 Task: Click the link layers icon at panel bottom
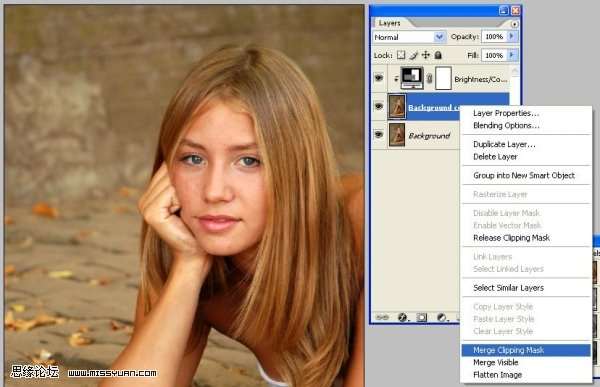382,317
